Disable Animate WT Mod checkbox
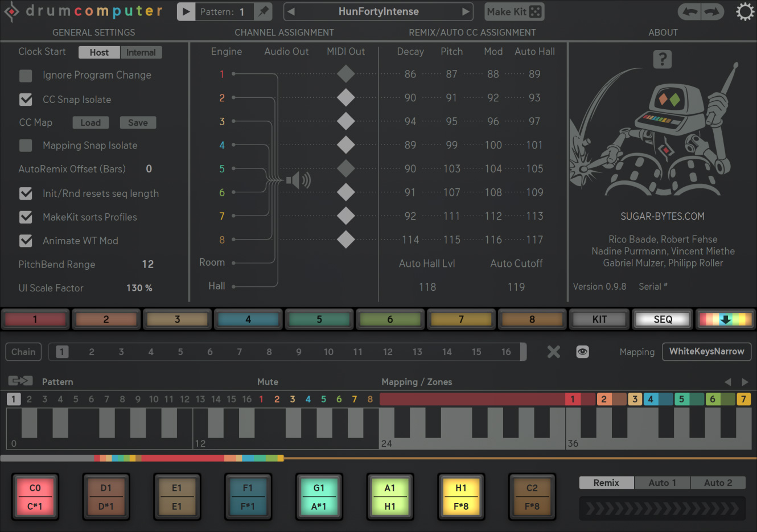 click(26, 241)
